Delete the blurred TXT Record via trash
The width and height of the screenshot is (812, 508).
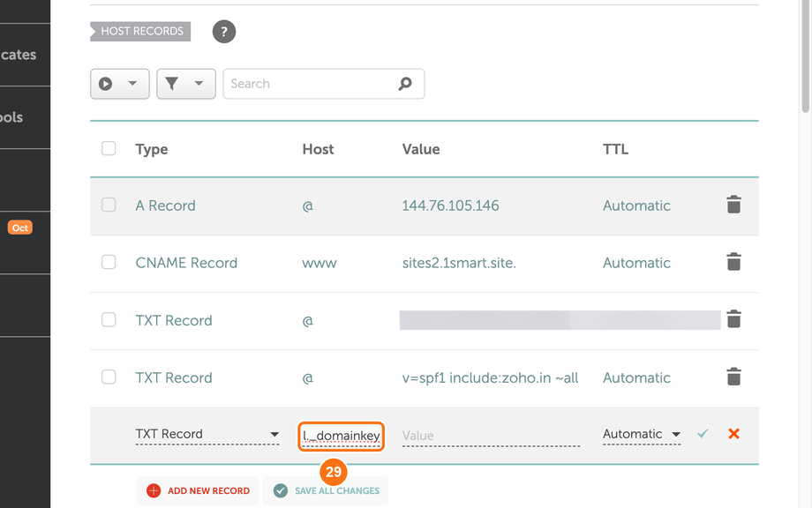click(733, 319)
